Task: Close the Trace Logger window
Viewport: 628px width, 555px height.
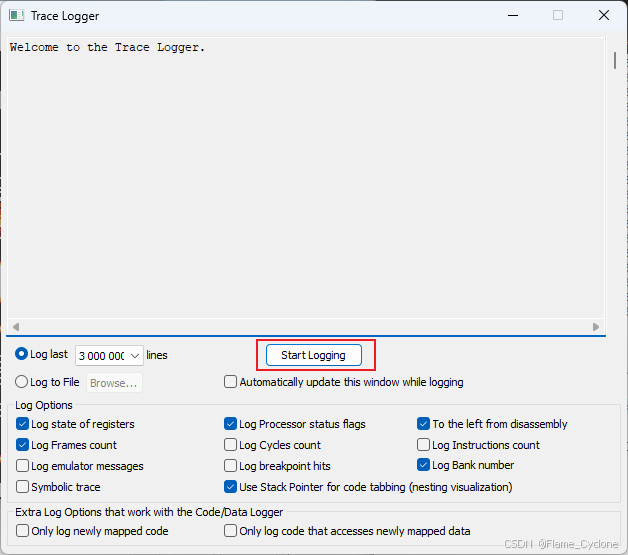Action: click(x=604, y=16)
